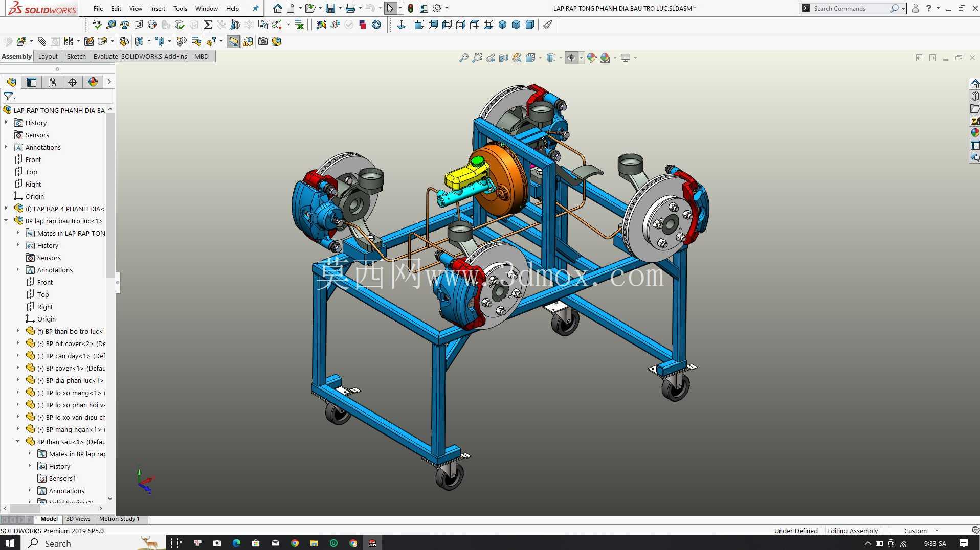The width and height of the screenshot is (980, 550).
Task: Open the Motion Study 1 bottom tab
Action: tap(119, 519)
